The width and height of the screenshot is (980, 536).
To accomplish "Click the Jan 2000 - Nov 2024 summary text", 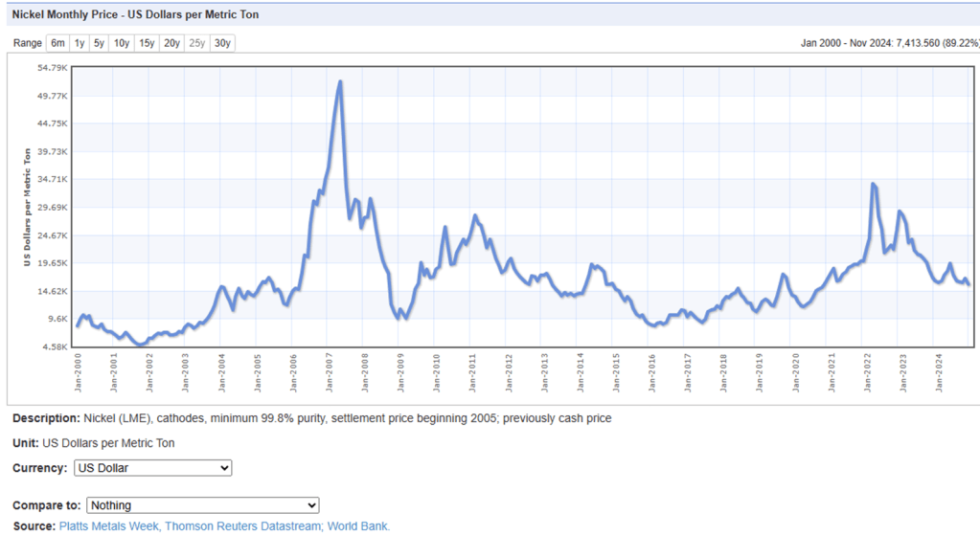I will [889, 43].
